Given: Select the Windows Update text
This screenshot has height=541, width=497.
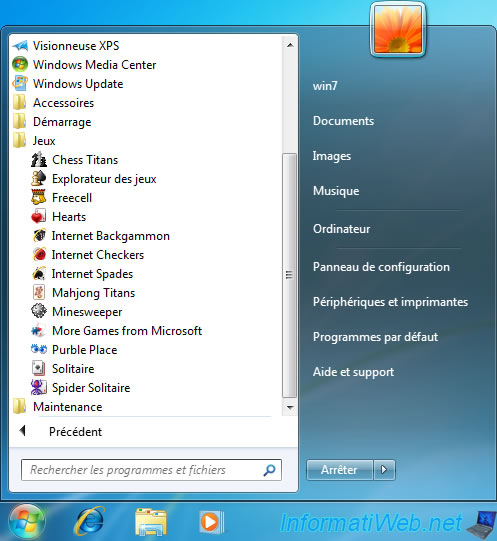Looking at the screenshot, I should (78, 83).
